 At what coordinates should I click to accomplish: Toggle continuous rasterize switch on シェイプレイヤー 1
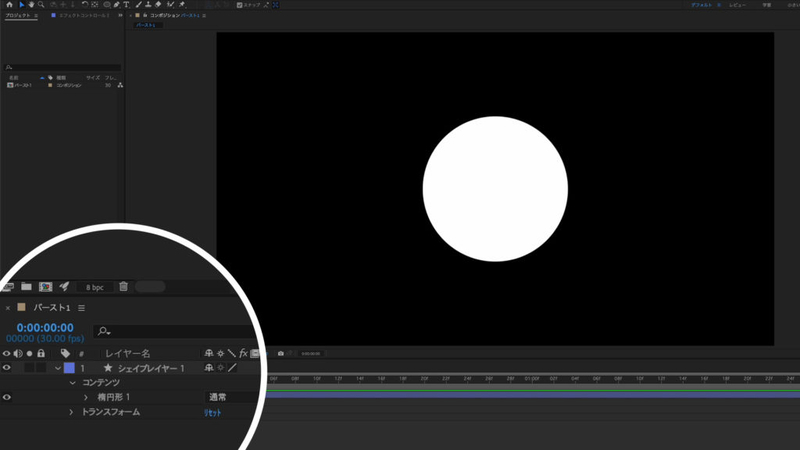pos(220,368)
